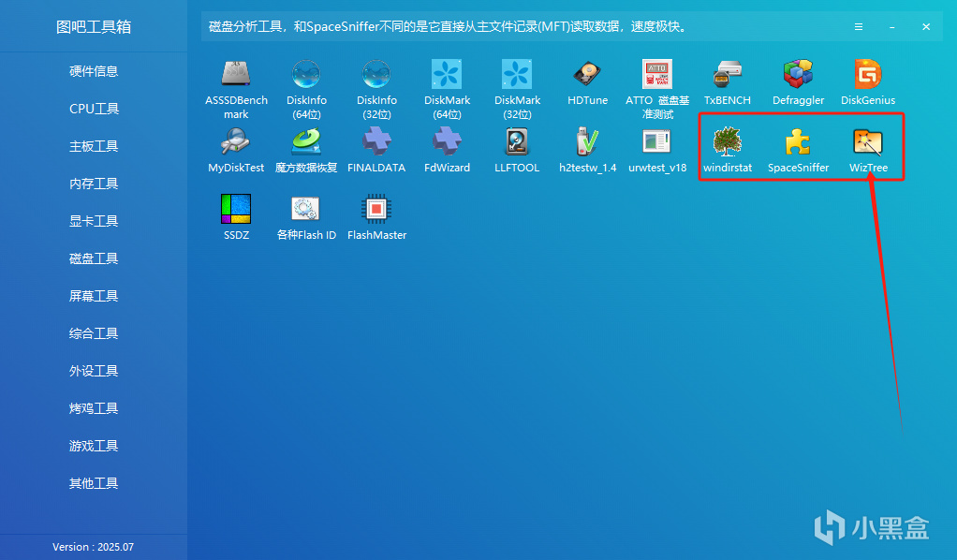
Task: Launch h2testw_1.4 tool
Action: pos(587,150)
